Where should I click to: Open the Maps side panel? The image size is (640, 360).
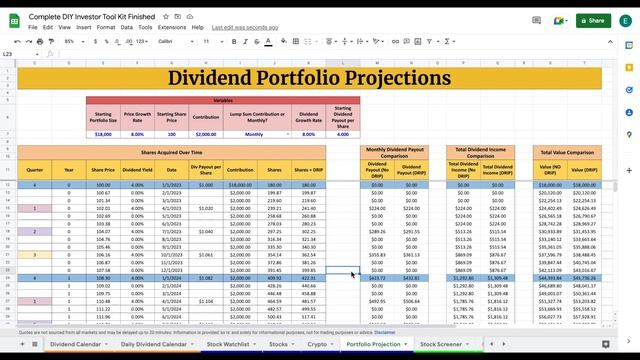click(x=629, y=134)
